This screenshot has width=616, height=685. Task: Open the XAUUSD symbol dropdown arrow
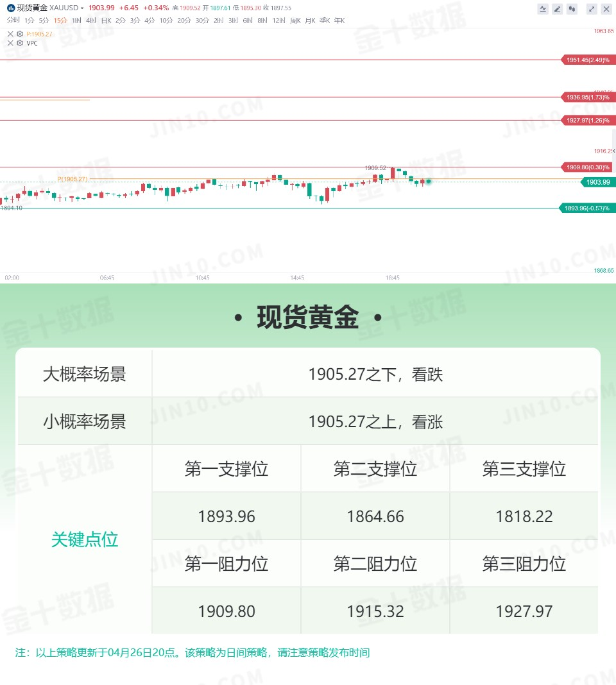[x=81, y=8]
